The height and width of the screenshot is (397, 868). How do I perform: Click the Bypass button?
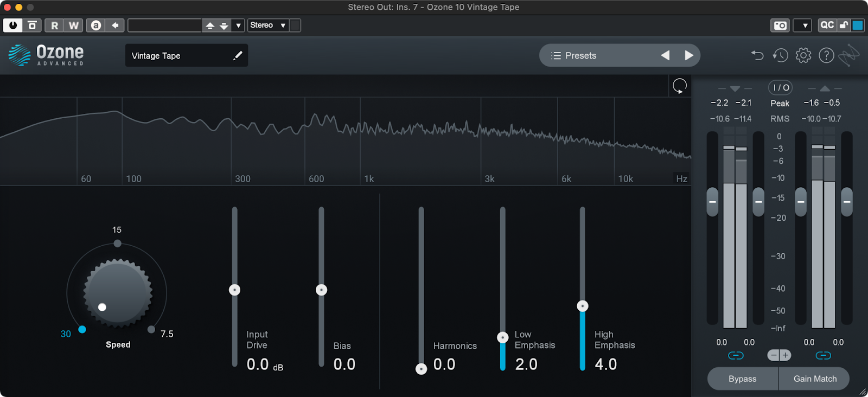(x=743, y=379)
